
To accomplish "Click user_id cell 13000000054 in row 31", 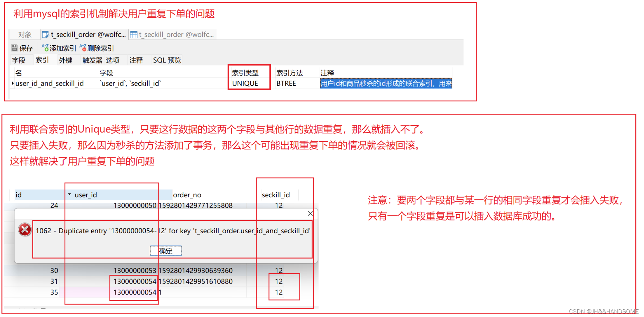I will [135, 281].
